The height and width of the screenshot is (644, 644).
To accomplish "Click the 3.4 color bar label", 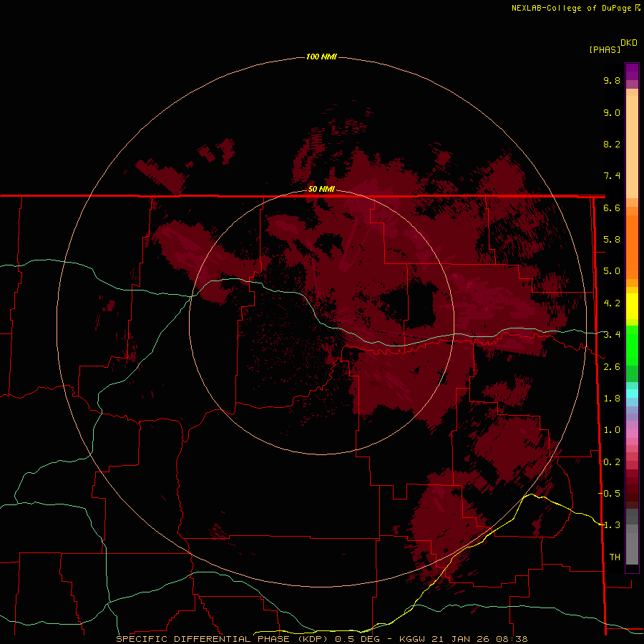I will coord(612,335).
